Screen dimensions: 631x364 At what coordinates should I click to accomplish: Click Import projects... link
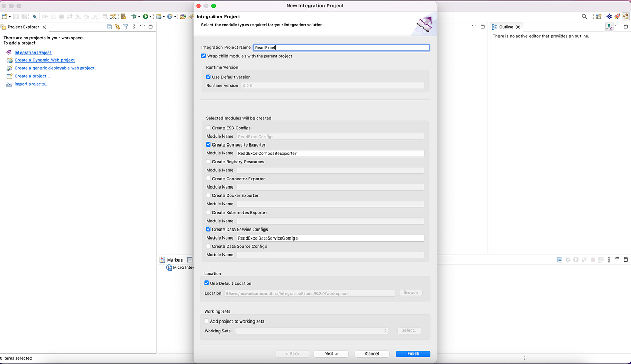pyautogui.click(x=32, y=84)
